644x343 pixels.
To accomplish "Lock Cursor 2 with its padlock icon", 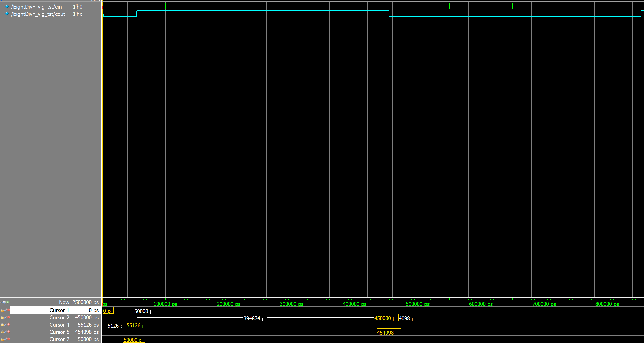I will point(2,317).
